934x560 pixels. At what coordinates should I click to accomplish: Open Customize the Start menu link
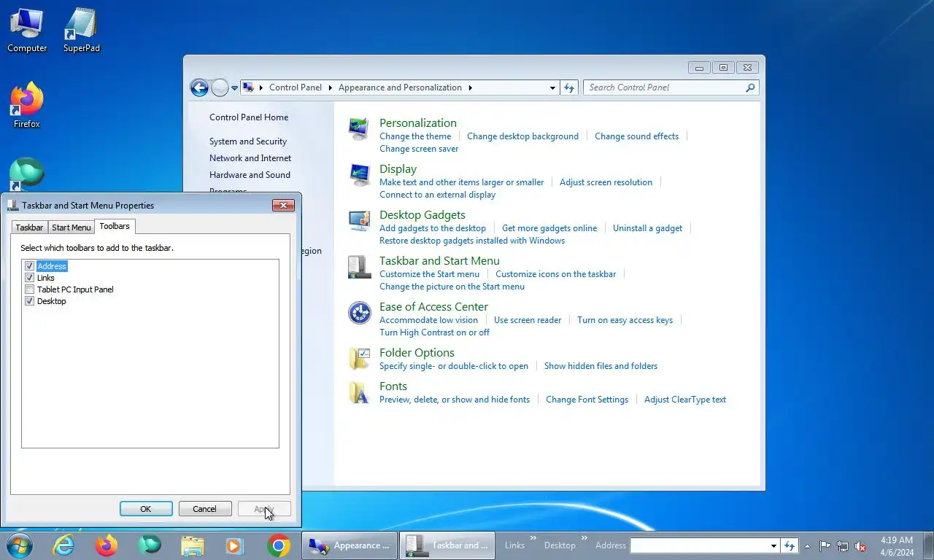(x=429, y=274)
